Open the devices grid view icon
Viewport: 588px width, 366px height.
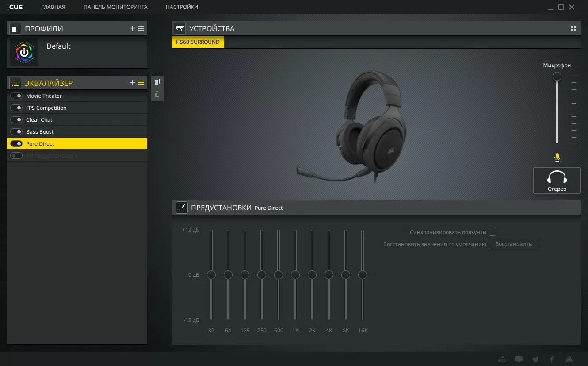coord(573,28)
